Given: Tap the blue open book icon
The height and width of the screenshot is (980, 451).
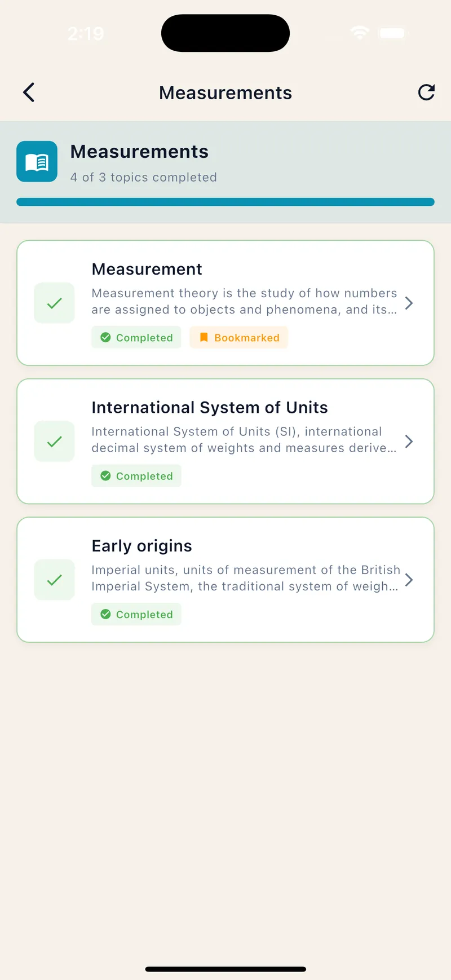Looking at the screenshot, I should 37,162.
